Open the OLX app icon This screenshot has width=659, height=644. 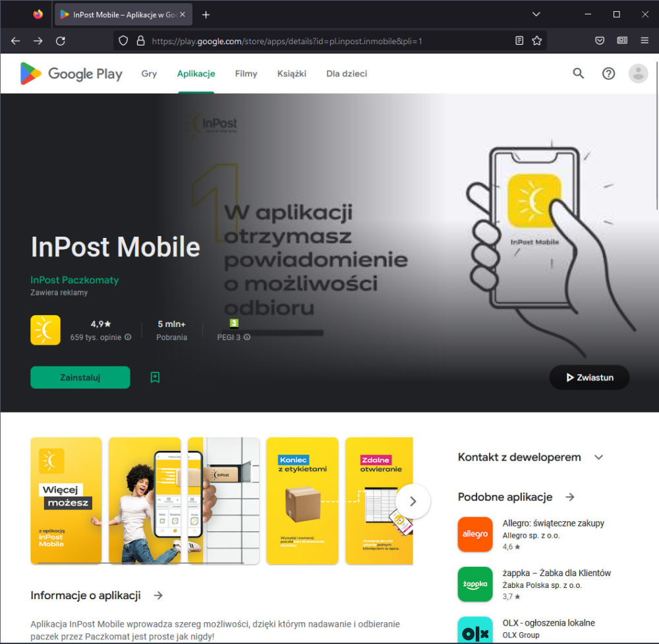475,629
